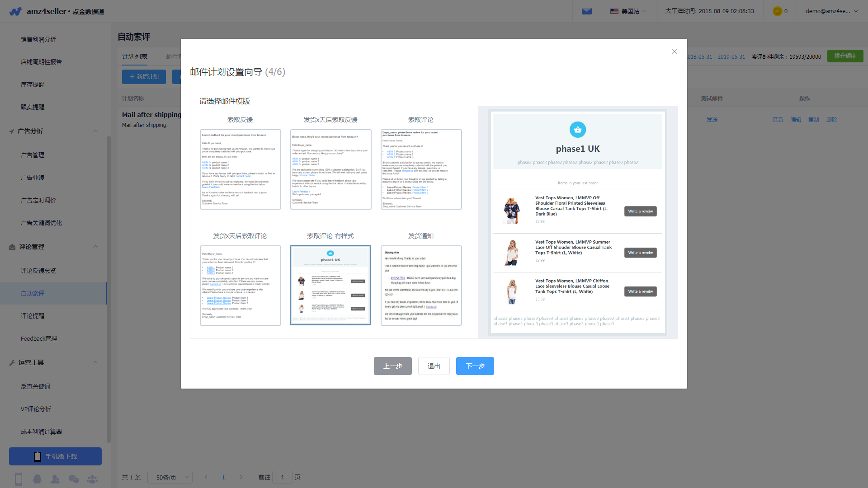Choose the 发货x天后索取评论 template
Viewport: 868px width, 488px height.
(240, 285)
